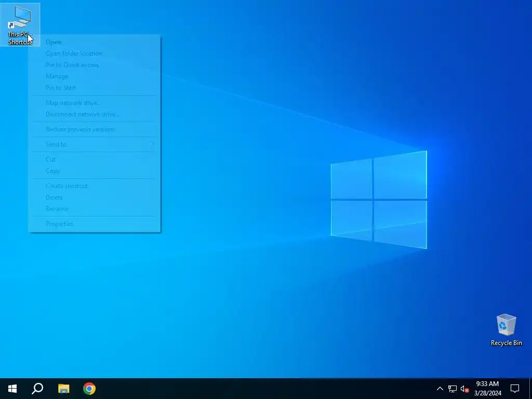532x399 pixels.
Task: Choose Restore previous versions
Action: point(95,129)
